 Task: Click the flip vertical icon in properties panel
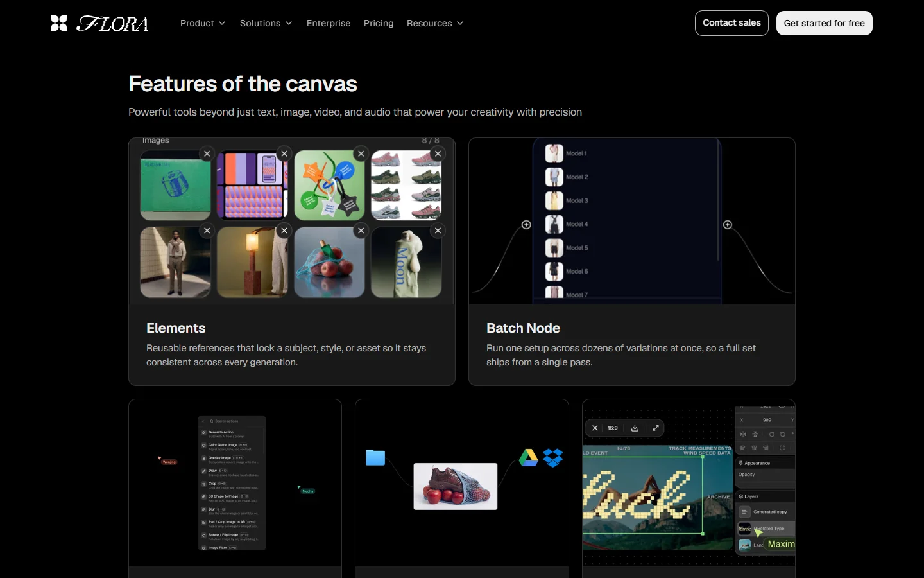[x=755, y=434]
